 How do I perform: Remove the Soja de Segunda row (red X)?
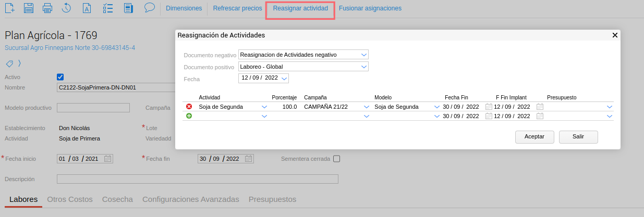(x=189, y=107)
